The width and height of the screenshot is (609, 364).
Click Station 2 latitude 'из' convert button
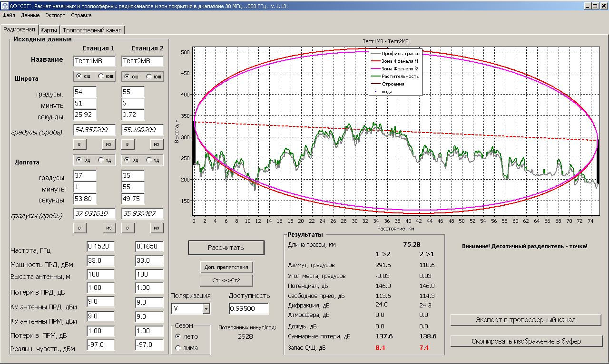(157, 144)
